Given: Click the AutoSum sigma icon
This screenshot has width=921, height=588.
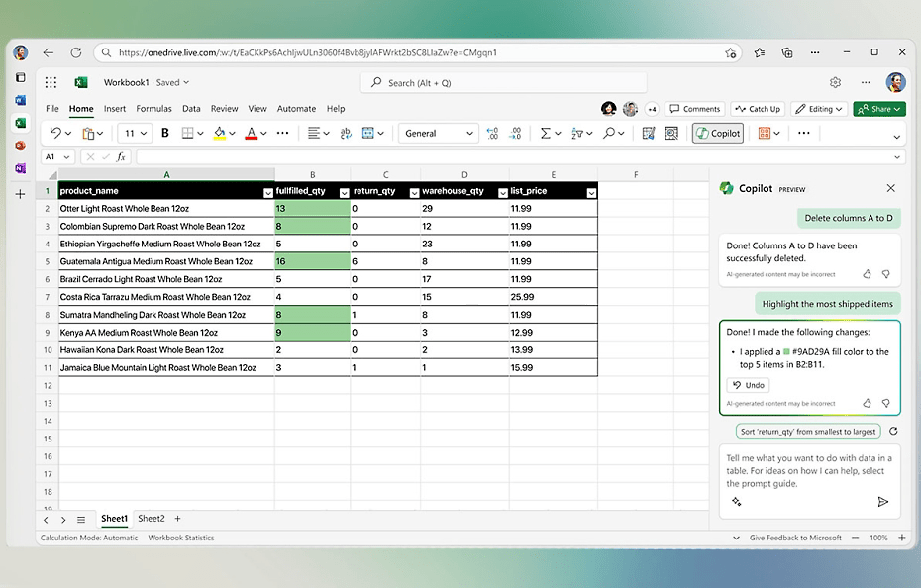Looking at the screenshot, I should pos(546,133).
